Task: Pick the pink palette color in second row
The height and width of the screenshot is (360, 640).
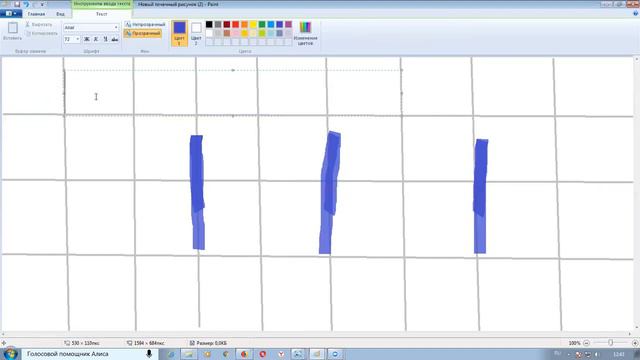Action: click(x=236, y=33)
